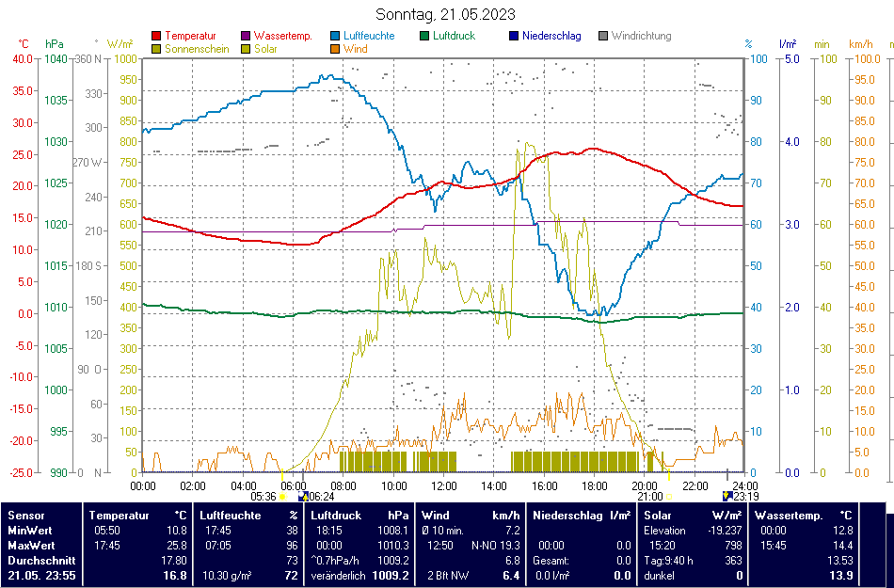Image resolution: width=894 pixels, height=588 pixels.
Task: Click the average temperature value 17.80
Action: tap(173, 561)
